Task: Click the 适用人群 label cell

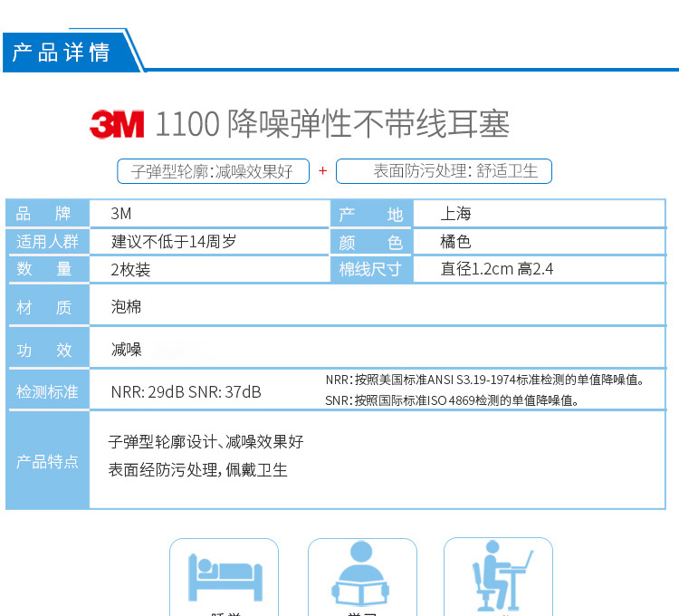Action: [x=47, y=241]
